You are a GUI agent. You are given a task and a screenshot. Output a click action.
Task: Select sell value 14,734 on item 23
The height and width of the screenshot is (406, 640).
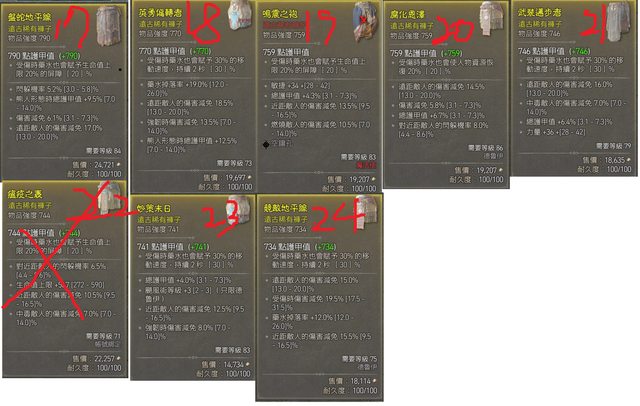tap(225, 364)
